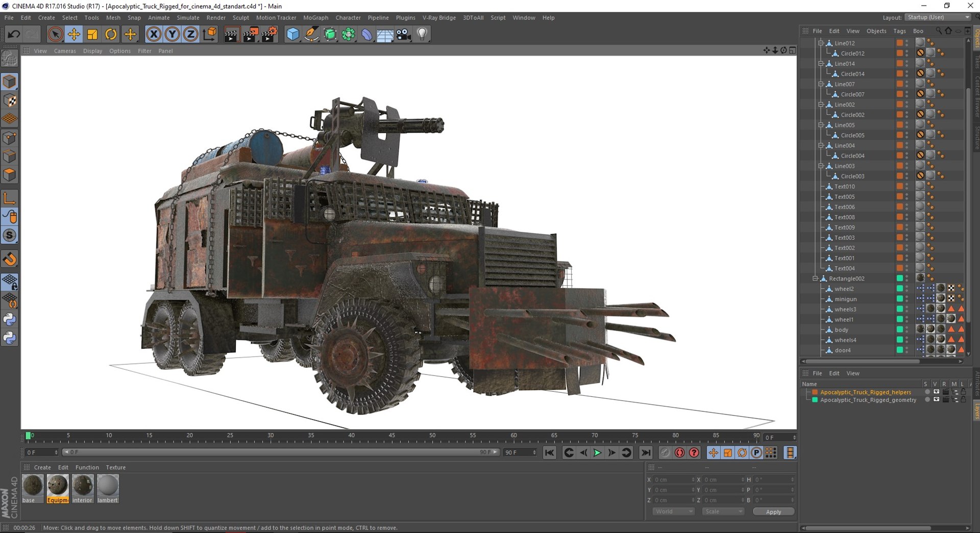This screenshot has width=980, height=533.
Task: Select the body object
Action: (841, 329)
